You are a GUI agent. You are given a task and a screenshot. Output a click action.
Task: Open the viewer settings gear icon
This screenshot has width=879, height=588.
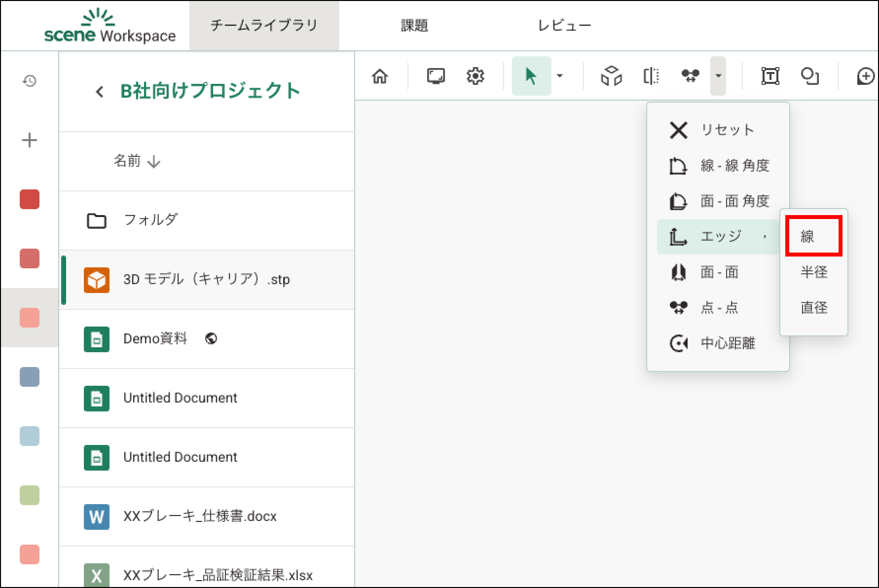point(475,76)
